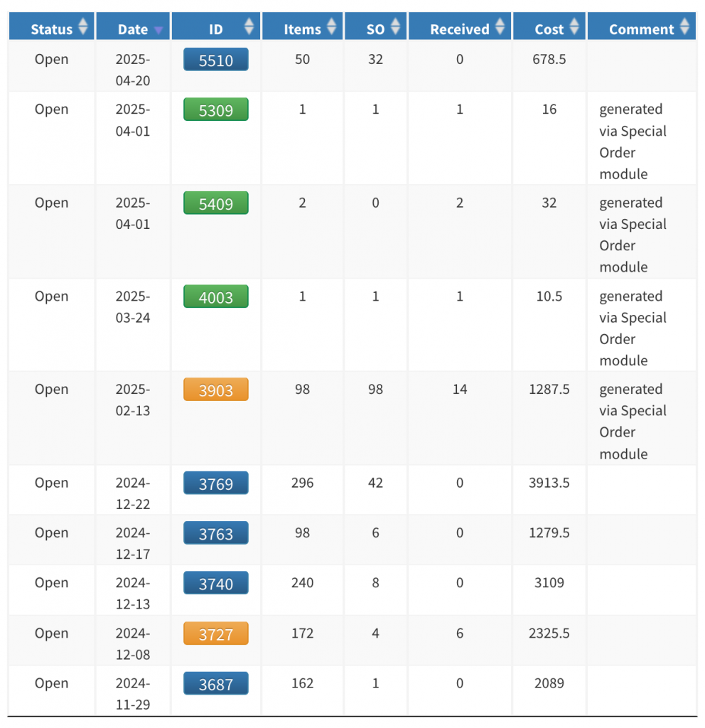705x728 pixels.
Task: Sort Received column with arrow icon
Action: [500, 26]
